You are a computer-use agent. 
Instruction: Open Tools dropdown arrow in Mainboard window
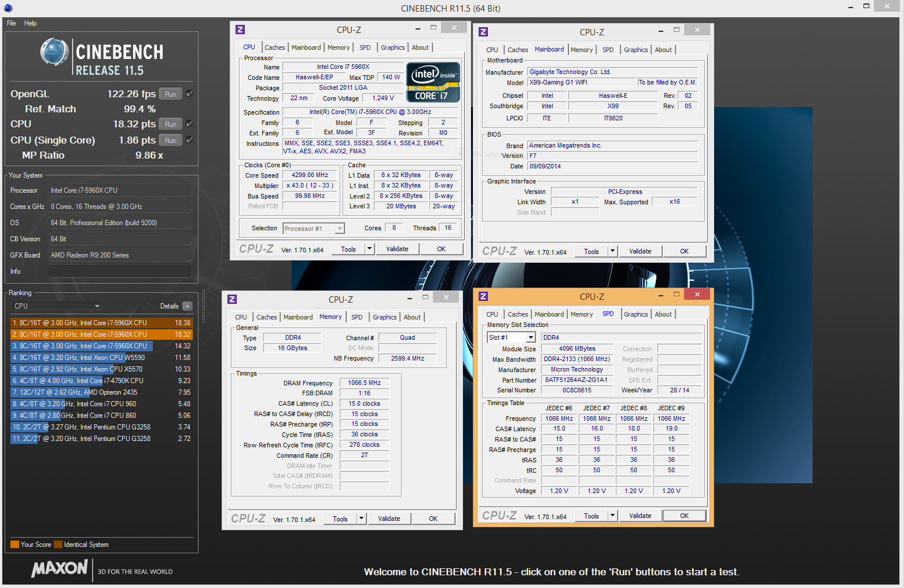point(612,251)
